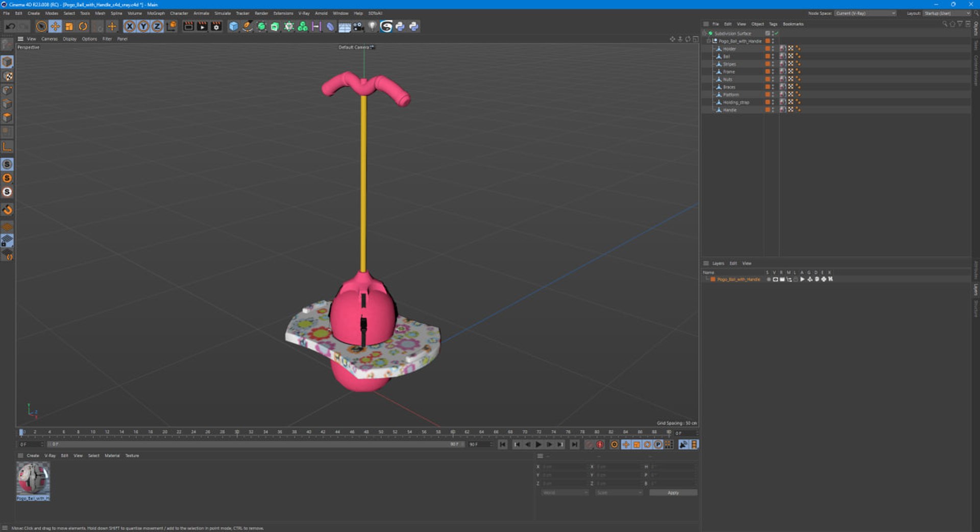Image resolution: width=980 pixels, height=532 pixels.
Task: Select the Rotate tool in top toolbar
Action: [x=83, y=27]
